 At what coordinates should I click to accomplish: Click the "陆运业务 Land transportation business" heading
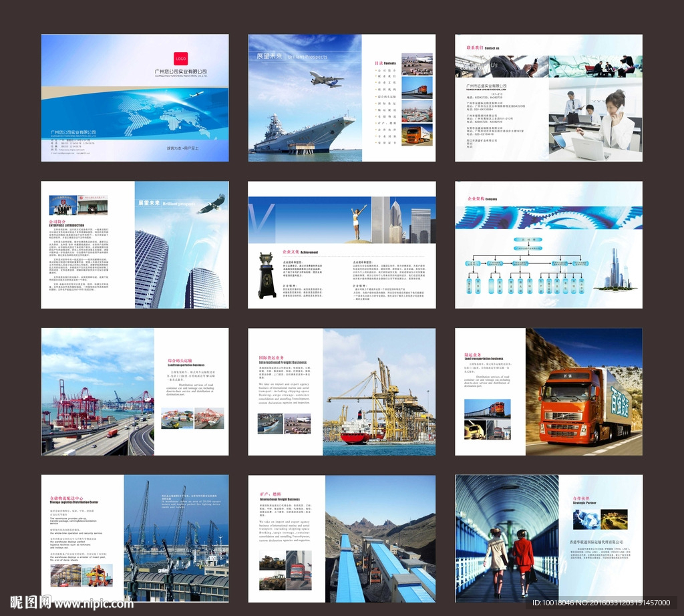pos(484,356)
